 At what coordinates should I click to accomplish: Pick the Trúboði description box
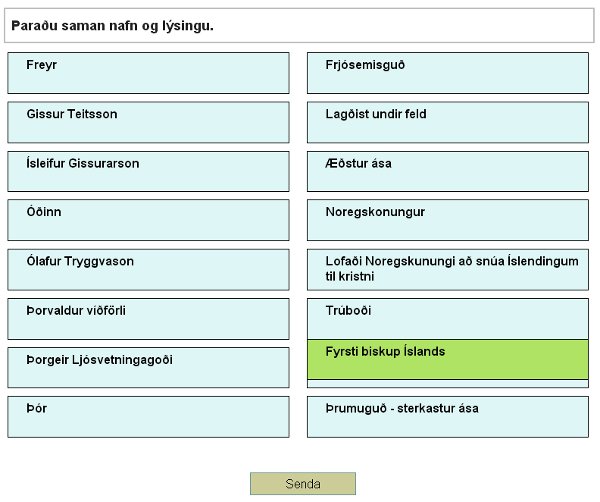click(448, 318)
